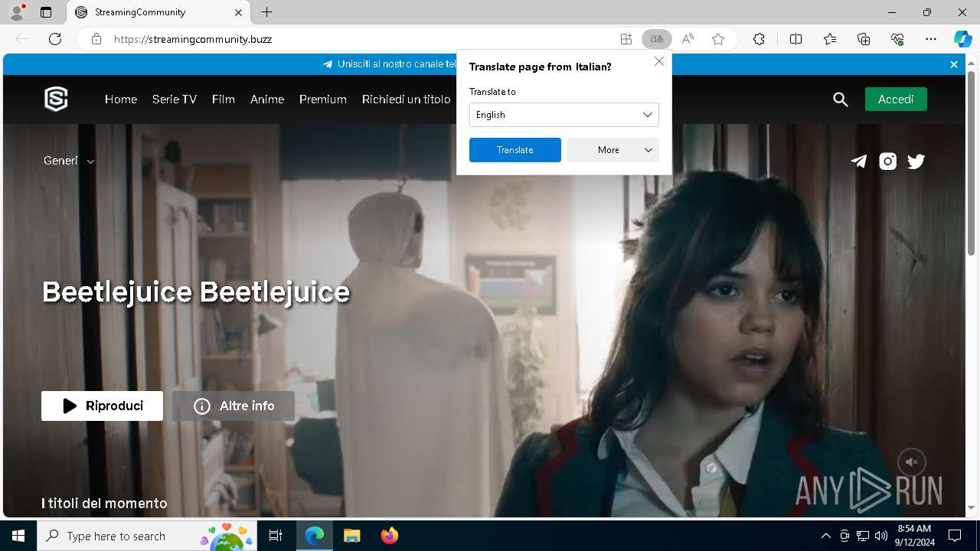The height and width of the screenshot is (551, 980).
Task: Click the Translate icon in address bar
Action: (656, 39)
